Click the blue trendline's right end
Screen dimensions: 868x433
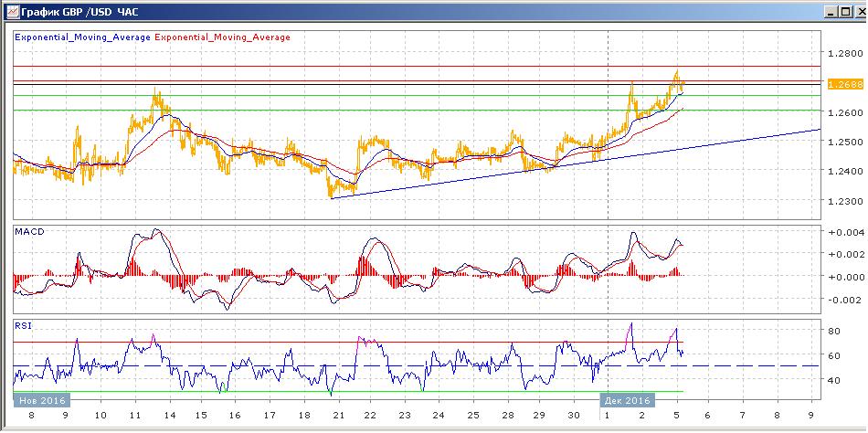click(x=817, y=130)
